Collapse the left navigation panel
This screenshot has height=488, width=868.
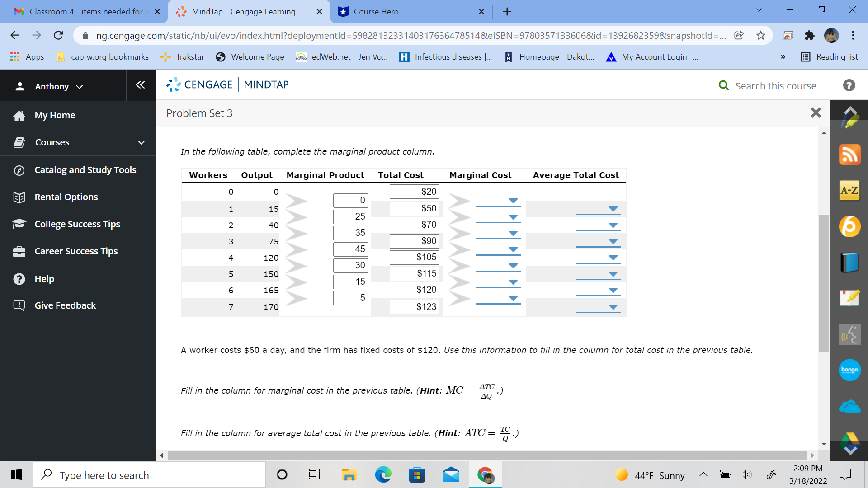(140, 85)
